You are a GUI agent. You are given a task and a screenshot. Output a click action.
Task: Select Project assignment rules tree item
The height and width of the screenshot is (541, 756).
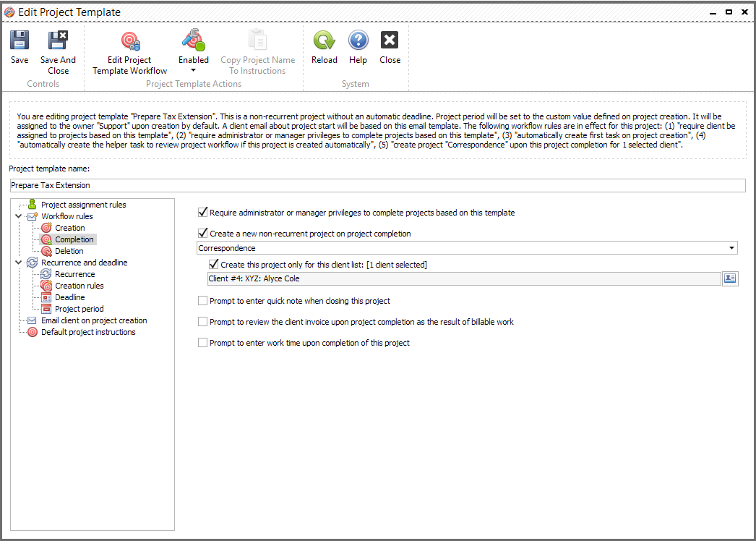tap(83, 205)
